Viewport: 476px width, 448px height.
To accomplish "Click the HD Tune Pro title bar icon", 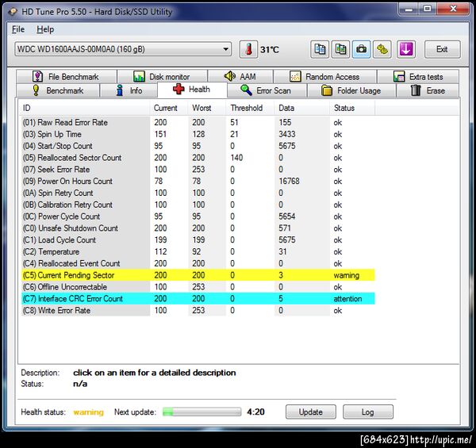I will coord(13,12).
